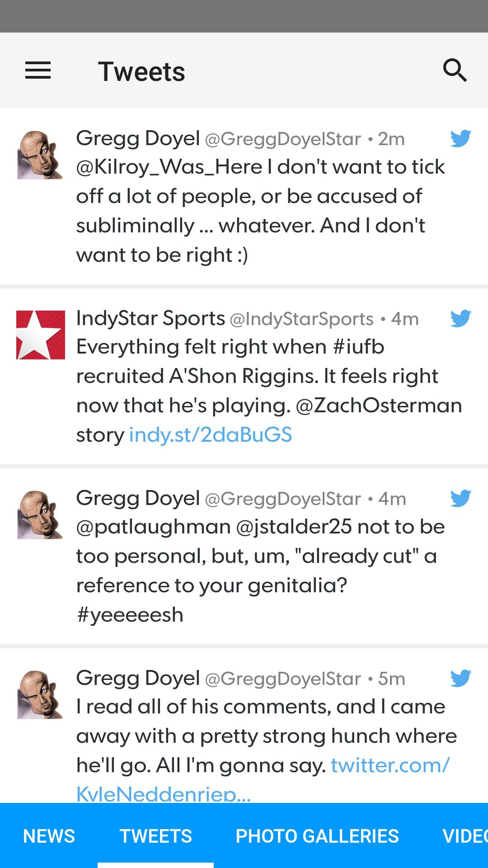Open IndyStar Sports red star avatar
488x868 pixels.
(41, 335)
